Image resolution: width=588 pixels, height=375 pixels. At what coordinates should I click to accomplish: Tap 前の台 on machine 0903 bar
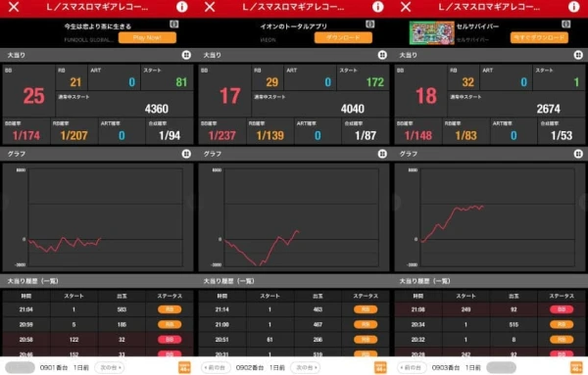pos(412,367)
